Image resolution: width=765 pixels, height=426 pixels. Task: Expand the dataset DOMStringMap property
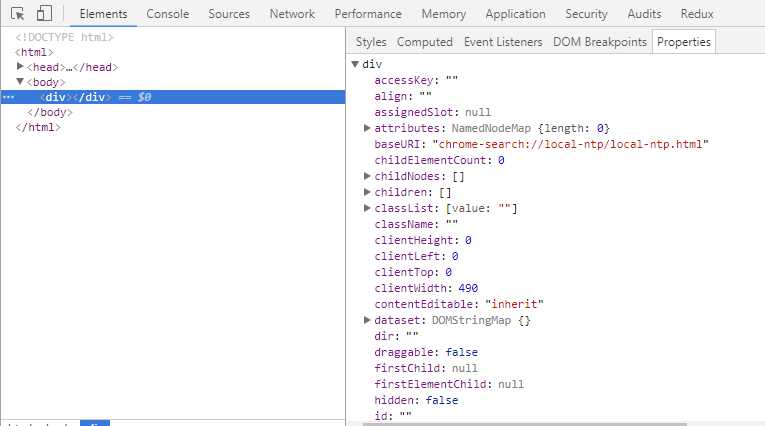pos(367,320)
